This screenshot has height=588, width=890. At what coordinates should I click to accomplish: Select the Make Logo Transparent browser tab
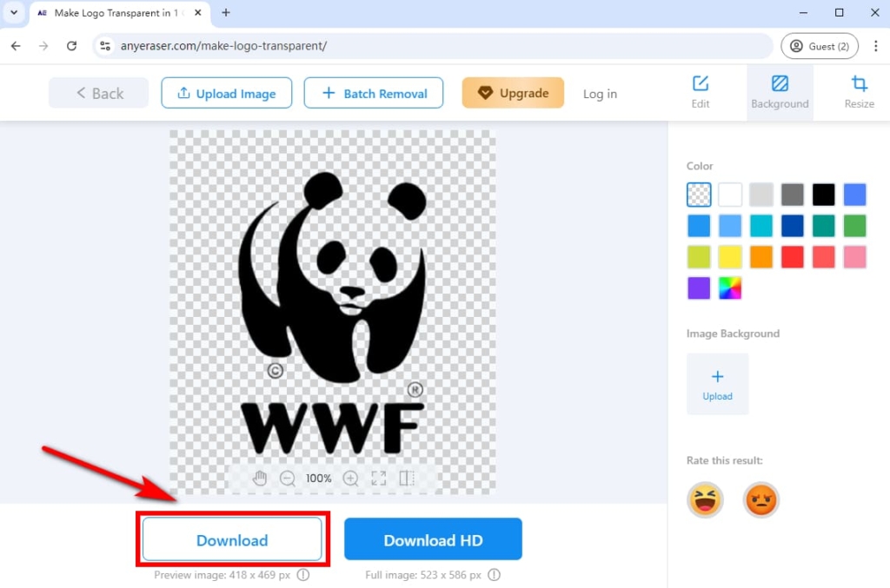(113, 13)
